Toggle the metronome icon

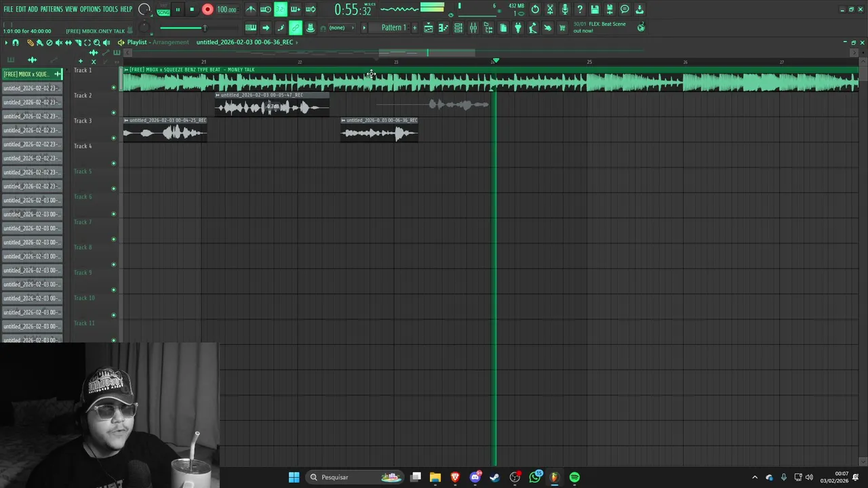[251, 9]
